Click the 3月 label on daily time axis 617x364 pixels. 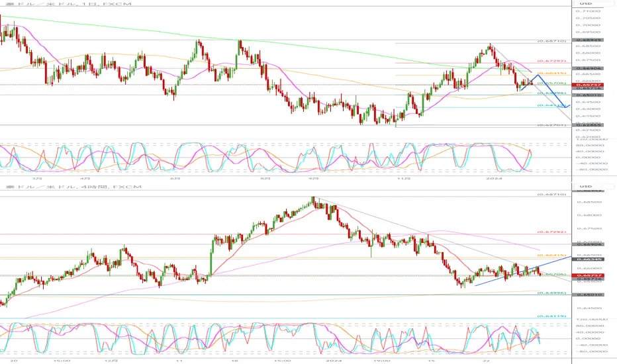click(37, 178)
